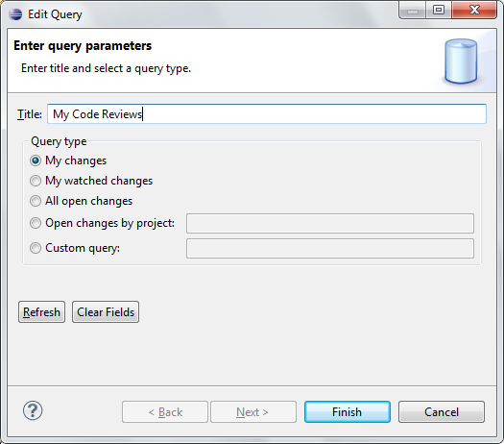Close the Edit Query window

click(474, 10)
